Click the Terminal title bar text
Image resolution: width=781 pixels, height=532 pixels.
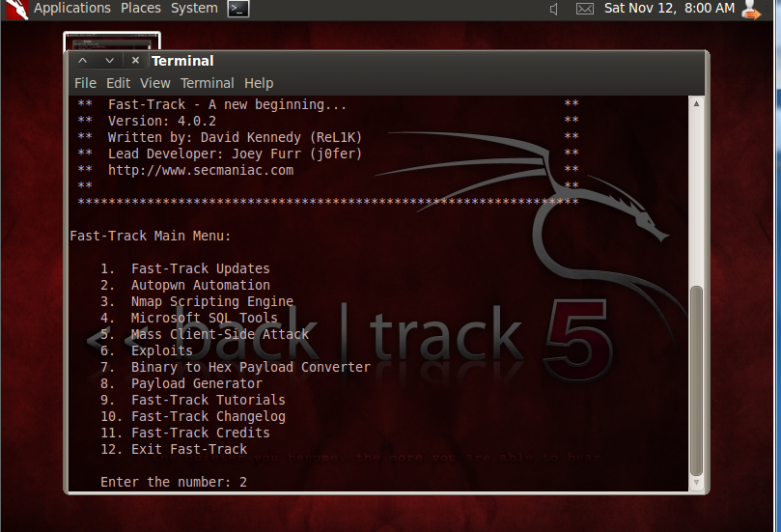(182, 61)
